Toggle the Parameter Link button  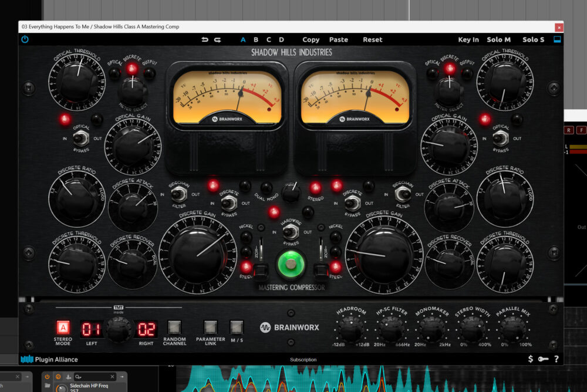pos(210,327)
